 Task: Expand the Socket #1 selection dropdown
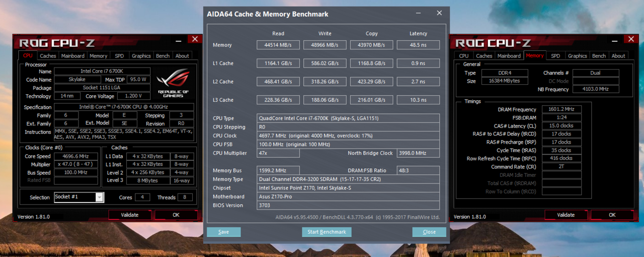coord(100,198)
